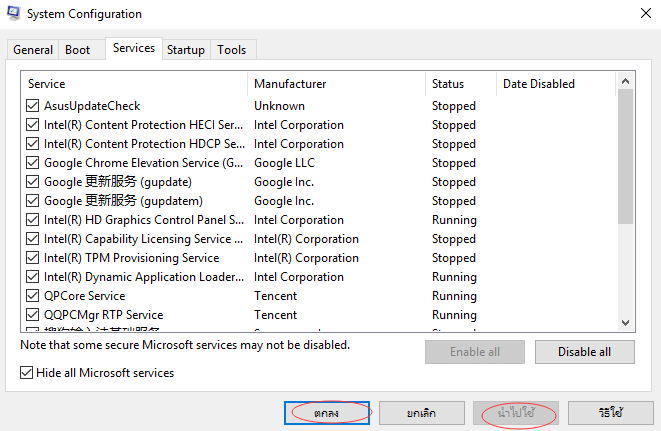The image size is (661, 431).
Task: Click the นำไปใช้ (Apply) button
Action: [516, 413]
